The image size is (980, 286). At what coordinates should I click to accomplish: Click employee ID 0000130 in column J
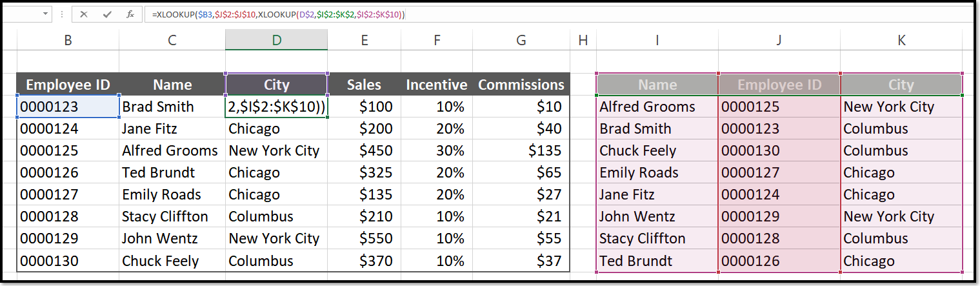pyautogui.click(x=779, y=150)
